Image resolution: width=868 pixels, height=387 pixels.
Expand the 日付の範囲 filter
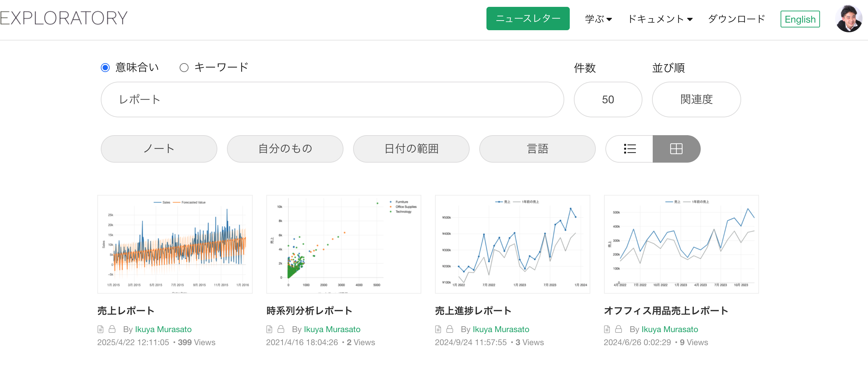pos(411,149)
